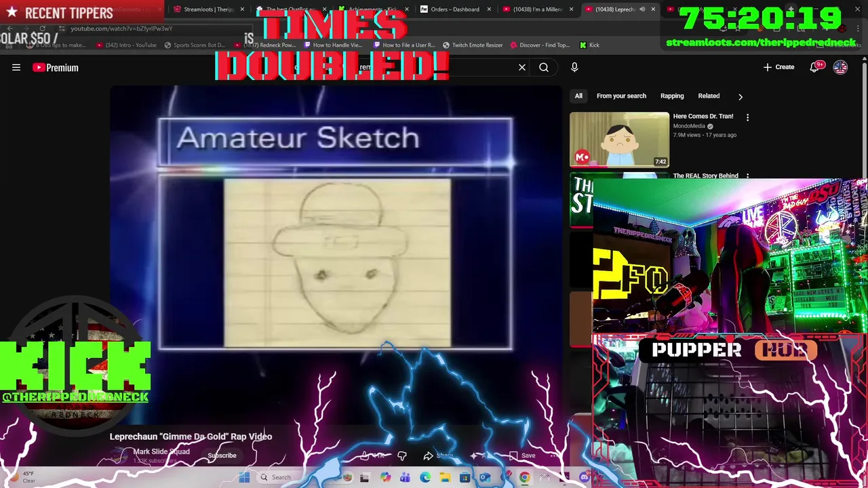
Task: Open MondoMedia channel link
Action: point(689,126)
